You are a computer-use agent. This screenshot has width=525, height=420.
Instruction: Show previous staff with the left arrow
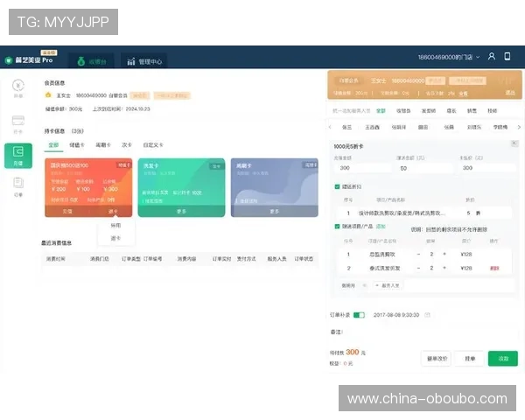[x=330, y=127]
